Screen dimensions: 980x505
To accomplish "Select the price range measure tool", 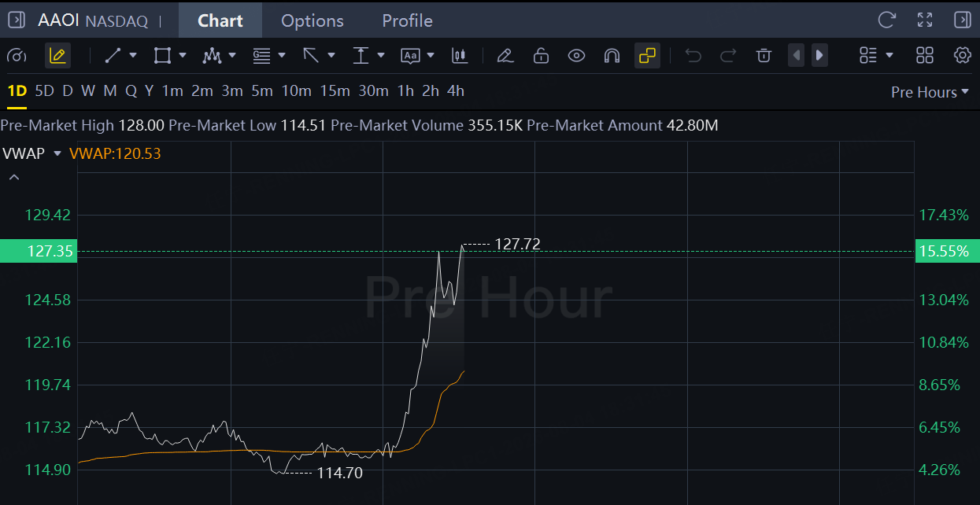I will pos(361,56).
